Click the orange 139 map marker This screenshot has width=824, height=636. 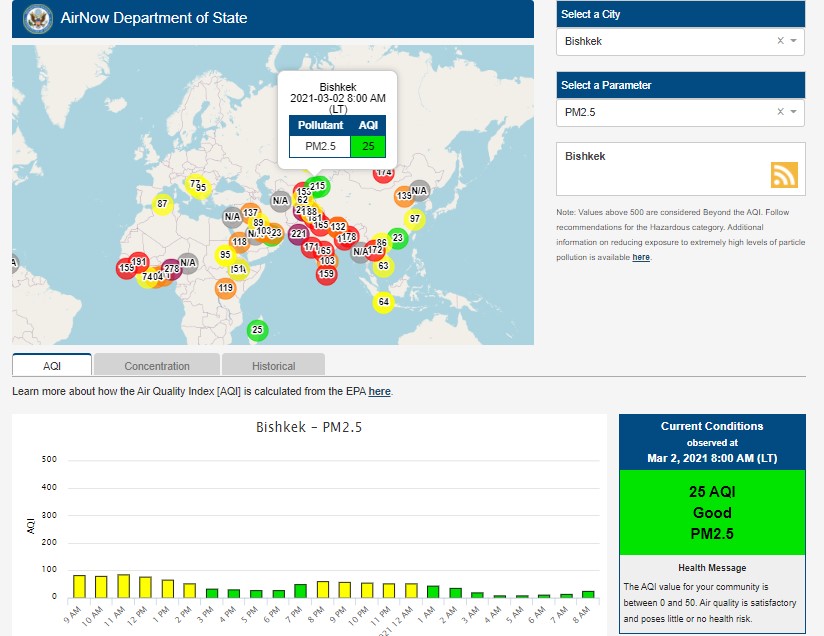pyautogui.click(x=404, y=196)
